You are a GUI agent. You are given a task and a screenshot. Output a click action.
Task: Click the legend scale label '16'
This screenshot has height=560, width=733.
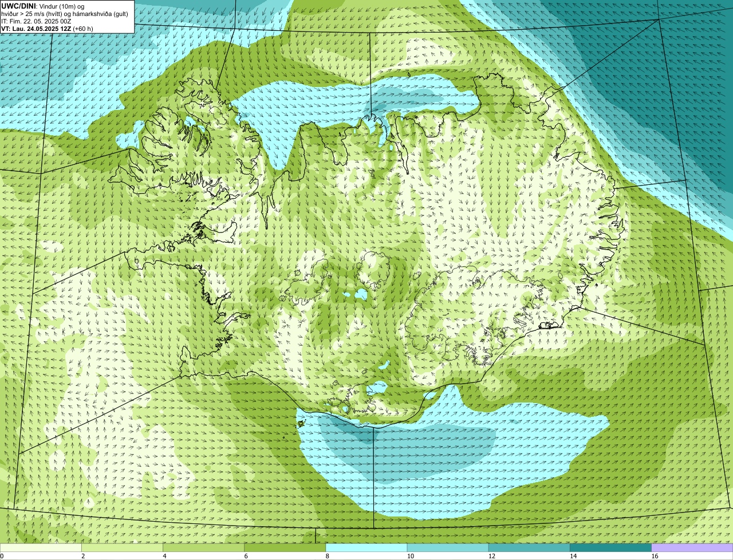pos(655,556)
